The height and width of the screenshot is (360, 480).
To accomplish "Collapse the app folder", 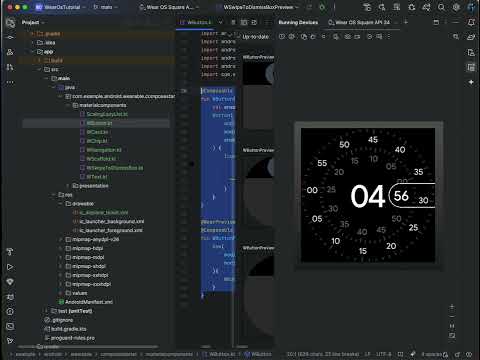I will coord(33,52).
